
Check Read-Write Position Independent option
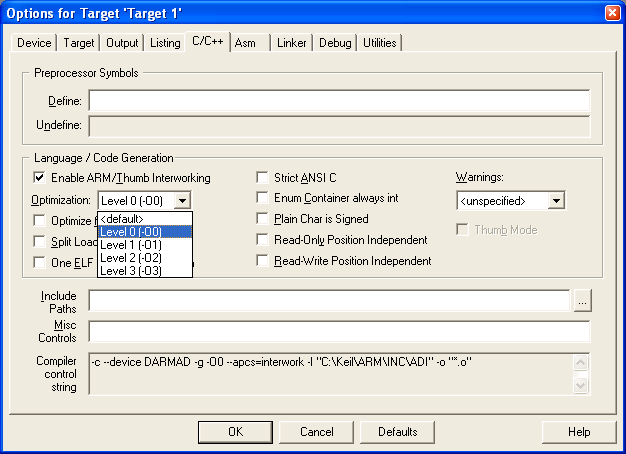pyautogui.click(x=264, y=261)
